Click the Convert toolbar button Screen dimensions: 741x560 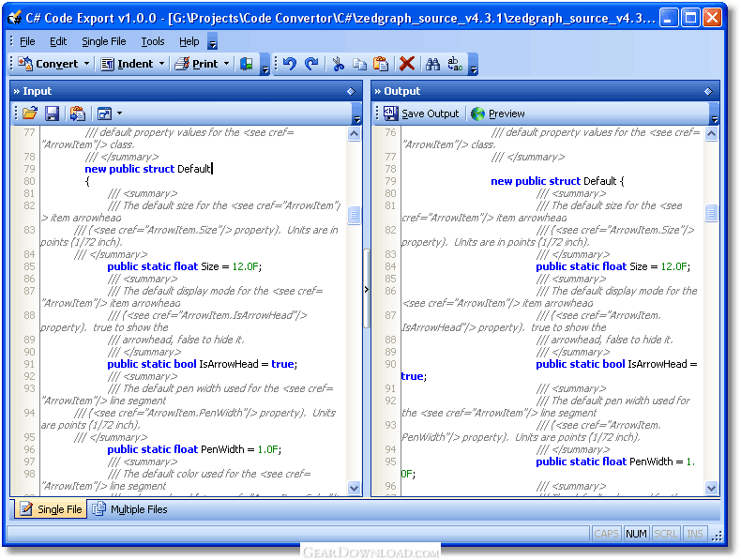click(x=48, y=64)
